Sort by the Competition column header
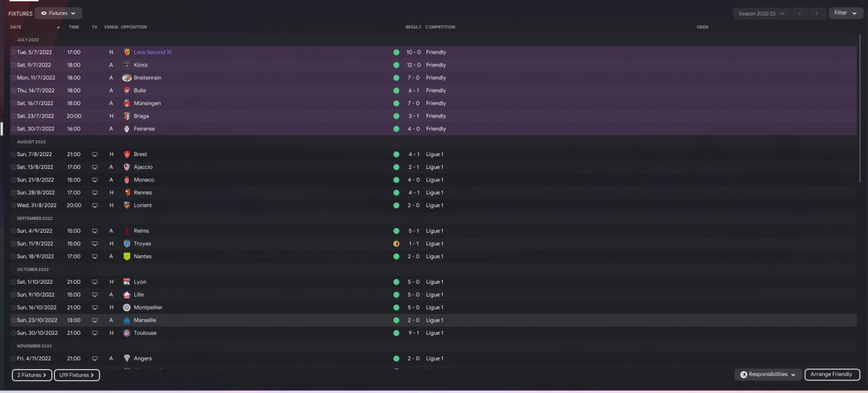868x393 pixels. 440,27
